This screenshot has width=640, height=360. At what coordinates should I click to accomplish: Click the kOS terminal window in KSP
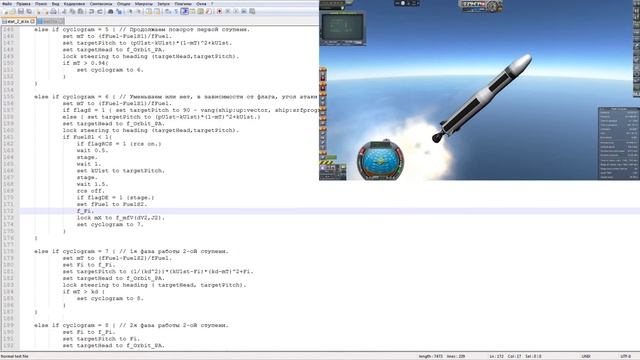(x=342, y=28)
